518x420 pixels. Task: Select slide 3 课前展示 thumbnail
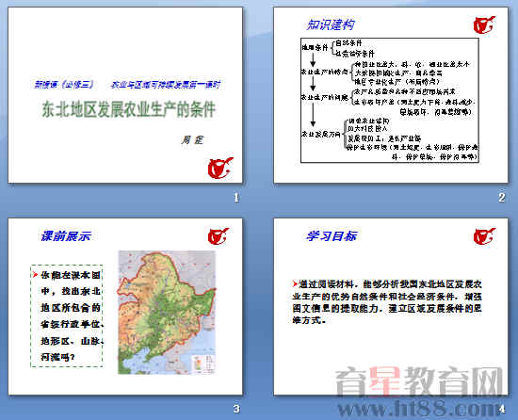[125, 306]
